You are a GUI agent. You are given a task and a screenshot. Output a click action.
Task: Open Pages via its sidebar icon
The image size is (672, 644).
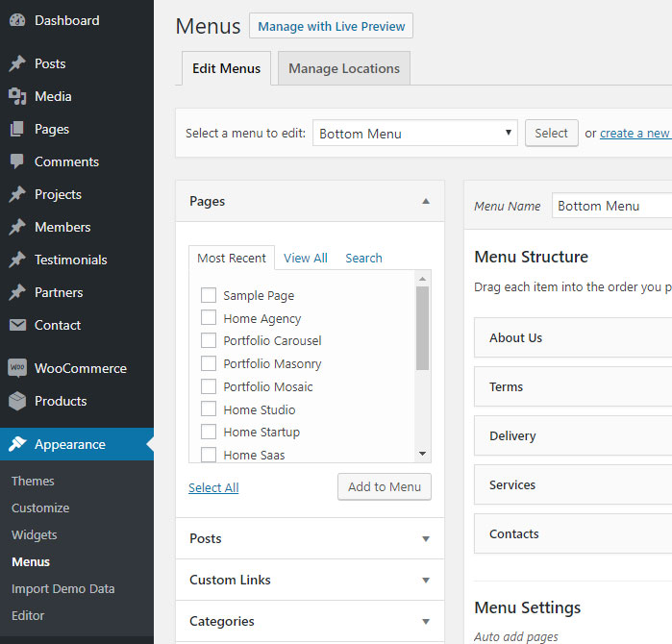click(17, 129)
